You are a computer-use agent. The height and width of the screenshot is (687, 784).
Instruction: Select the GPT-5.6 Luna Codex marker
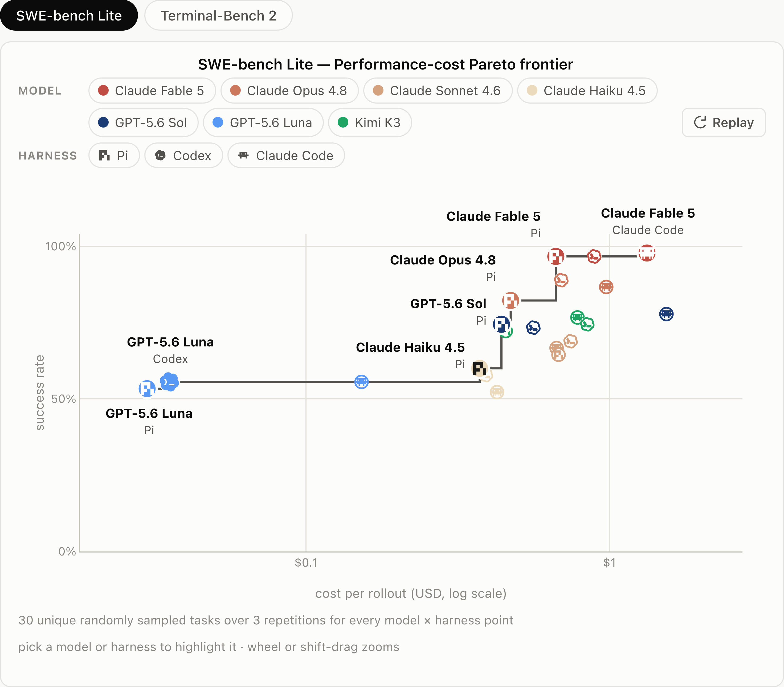[x=169, y=382]
